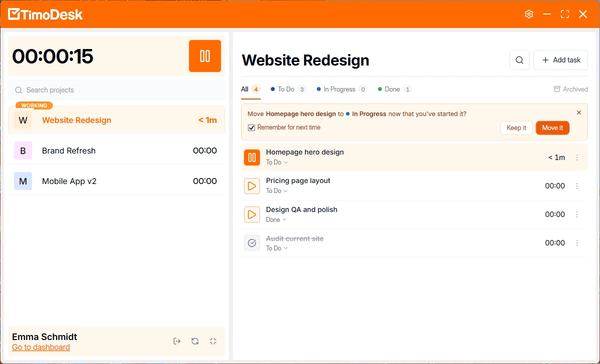Click the Pricing page layout task title
Screen dimensions: 600x364
click(x=298, y=180)
